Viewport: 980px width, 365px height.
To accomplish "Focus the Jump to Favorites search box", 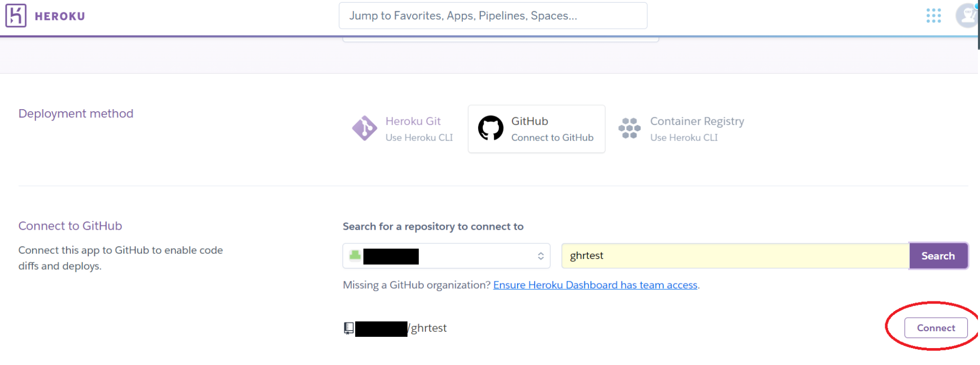I will [492, 16].
